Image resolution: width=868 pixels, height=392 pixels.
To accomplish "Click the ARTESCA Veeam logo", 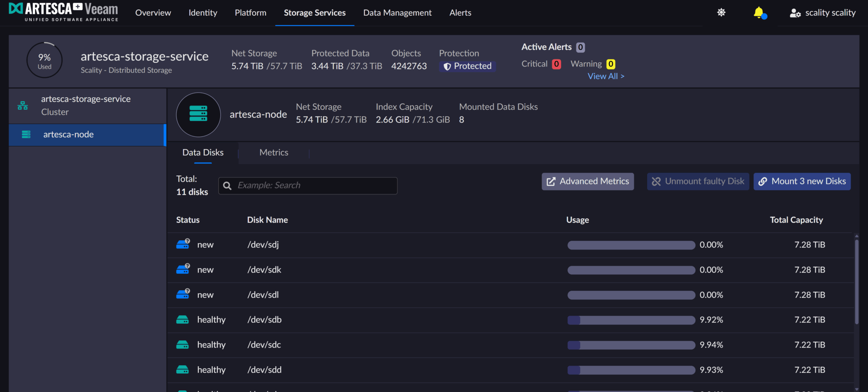I will (64, 12).
